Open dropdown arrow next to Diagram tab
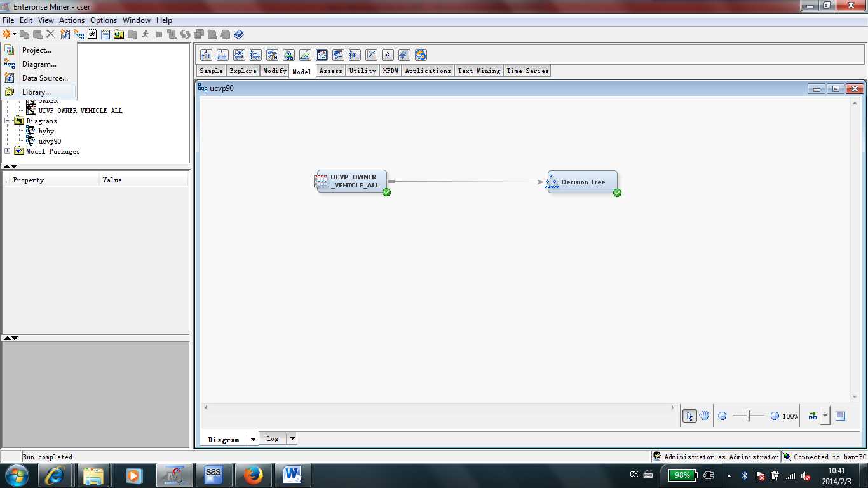868x488 pixels. pos(253,439)
